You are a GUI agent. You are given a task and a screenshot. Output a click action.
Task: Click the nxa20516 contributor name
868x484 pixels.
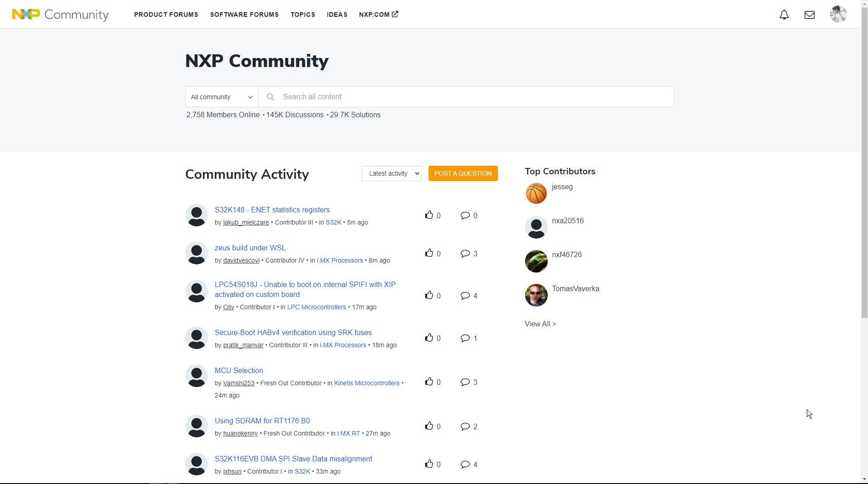pos(568,221)
